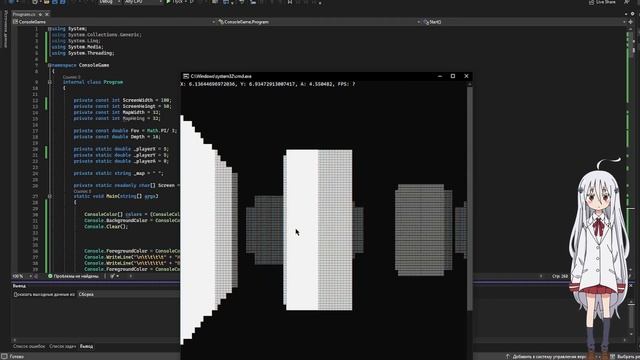
Task: Maximize the cmd.exe console window
Action: pyautogui.click(x=453, y=76)
